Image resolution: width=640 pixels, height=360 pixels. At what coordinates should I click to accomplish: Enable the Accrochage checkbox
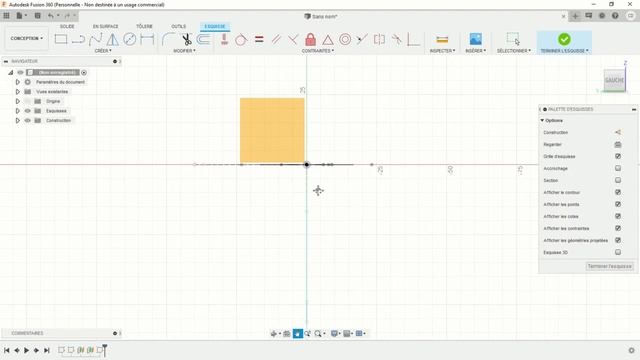coord(618,168)
